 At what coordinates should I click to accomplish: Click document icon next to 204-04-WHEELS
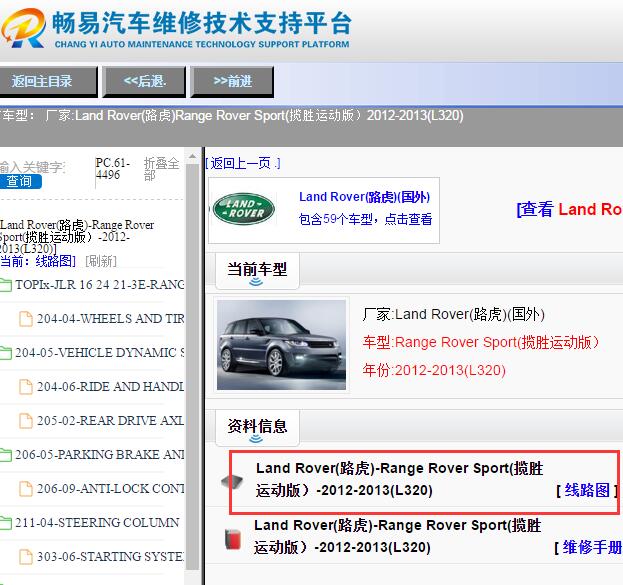[x=26, y=319]
